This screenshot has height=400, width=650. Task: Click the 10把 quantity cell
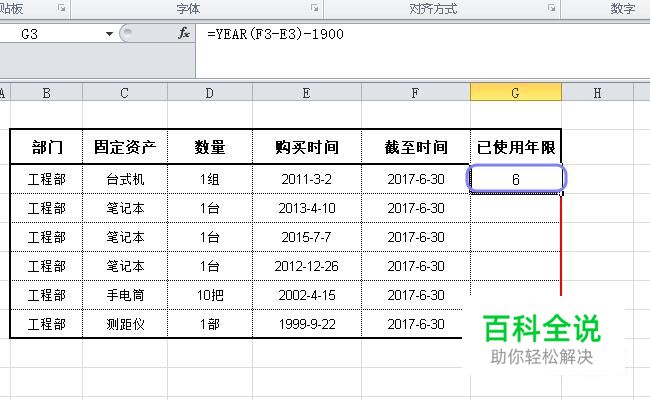coord(210,295)
